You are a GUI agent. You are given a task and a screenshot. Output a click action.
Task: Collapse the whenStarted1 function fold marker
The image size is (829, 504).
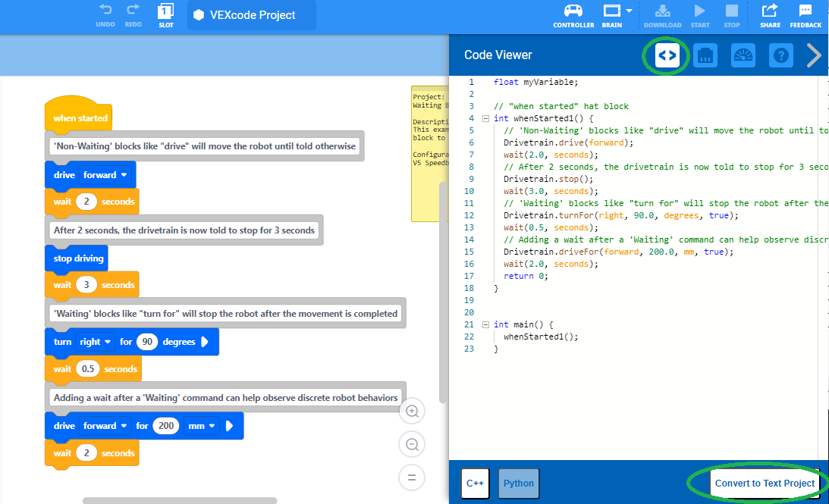486,119
